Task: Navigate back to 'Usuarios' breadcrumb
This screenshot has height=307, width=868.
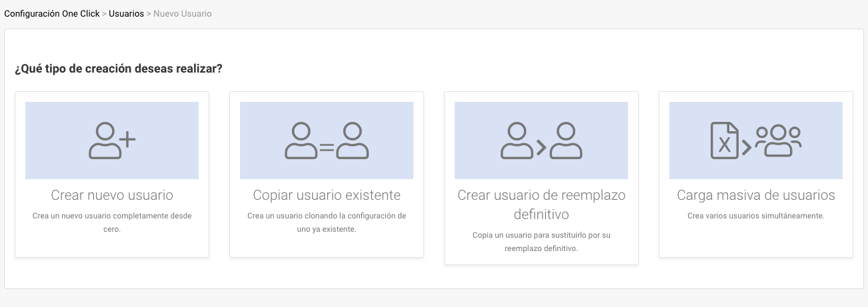Action: click(126, 13)
